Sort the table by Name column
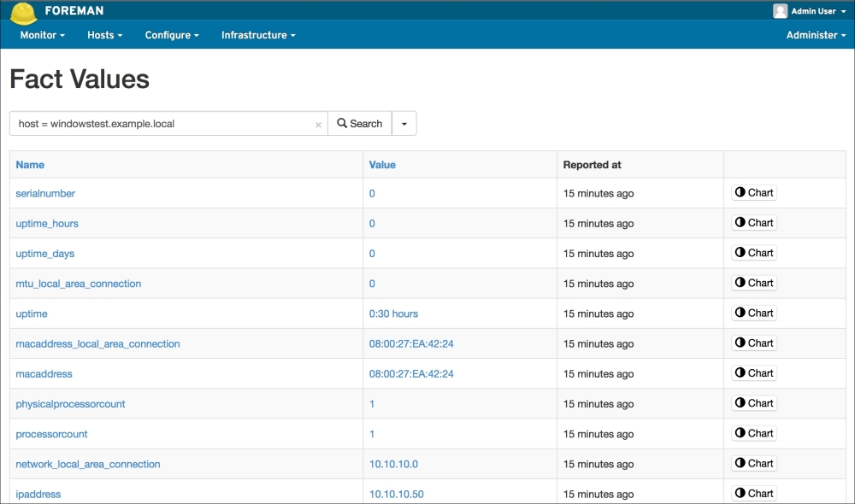Image resolution: width=855 pixels, height=504 pixels. coord(30,165)
